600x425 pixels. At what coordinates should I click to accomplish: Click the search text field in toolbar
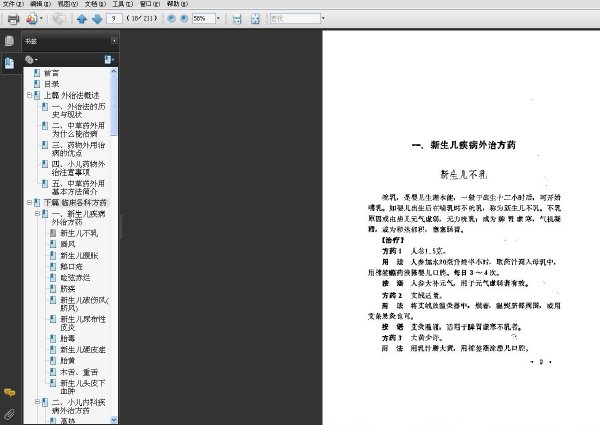[x=295, y=18]
